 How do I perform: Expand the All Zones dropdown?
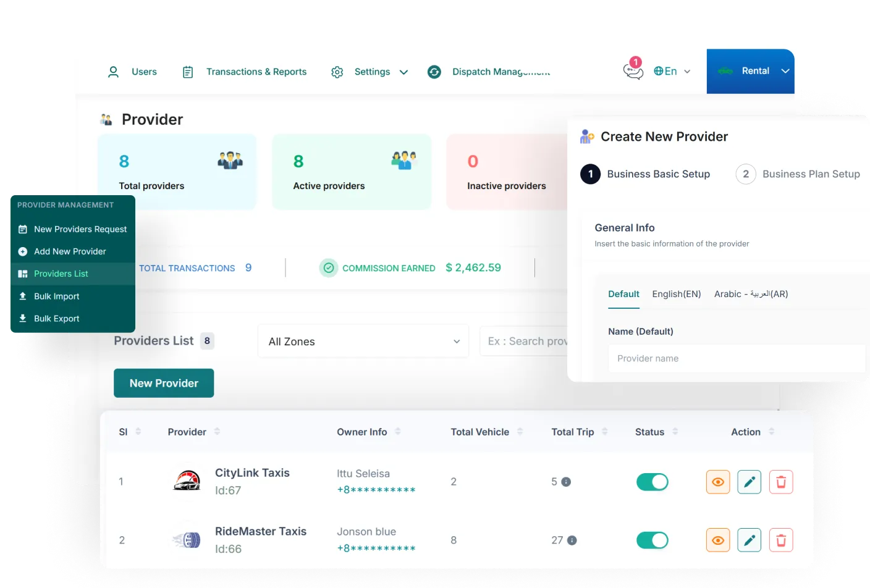point(363,342)
